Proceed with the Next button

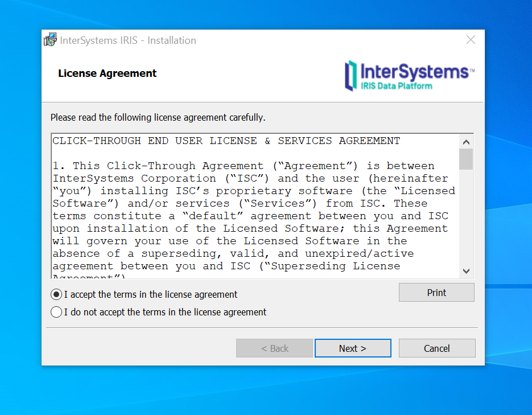353,348
